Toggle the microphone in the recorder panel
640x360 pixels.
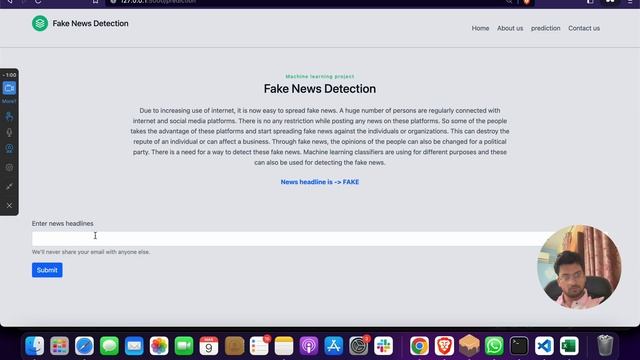coord(9,132)
